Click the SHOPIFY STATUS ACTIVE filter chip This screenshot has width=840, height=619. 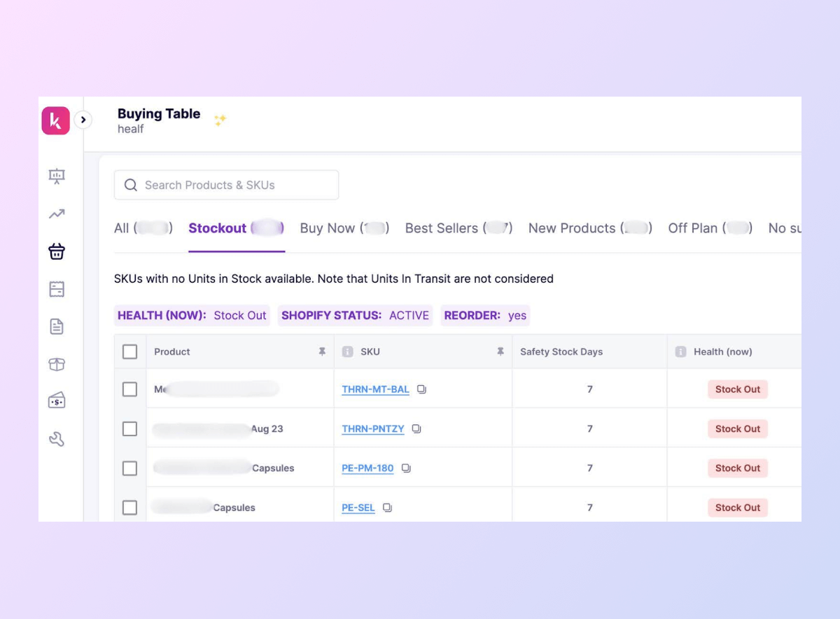coord(355,315)
